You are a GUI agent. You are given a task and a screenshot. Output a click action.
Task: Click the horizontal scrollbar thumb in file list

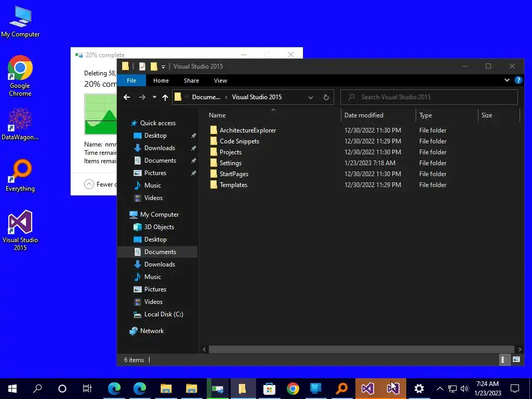[x=362, y=349]
